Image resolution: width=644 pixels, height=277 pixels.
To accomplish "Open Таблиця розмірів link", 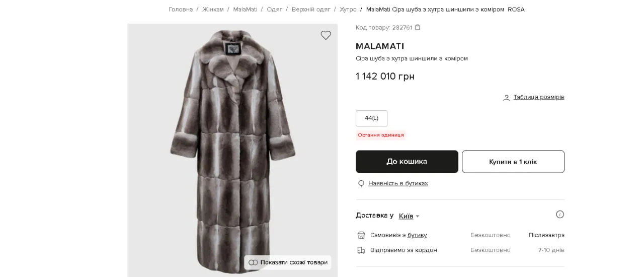I will (538, 97).
